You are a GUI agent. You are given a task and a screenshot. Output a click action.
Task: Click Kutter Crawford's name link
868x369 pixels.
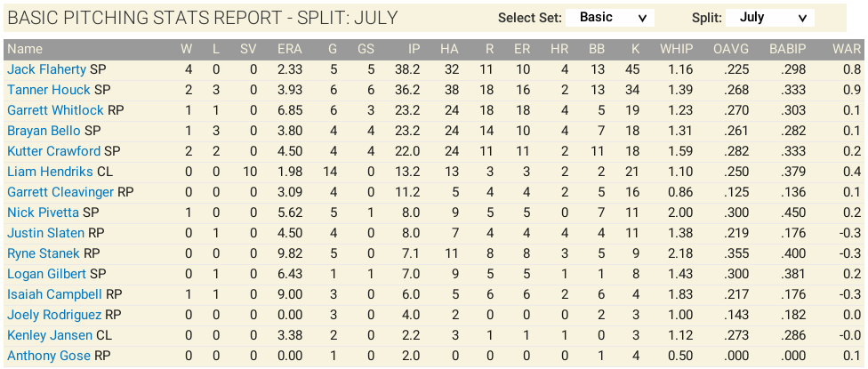[53, 151]
